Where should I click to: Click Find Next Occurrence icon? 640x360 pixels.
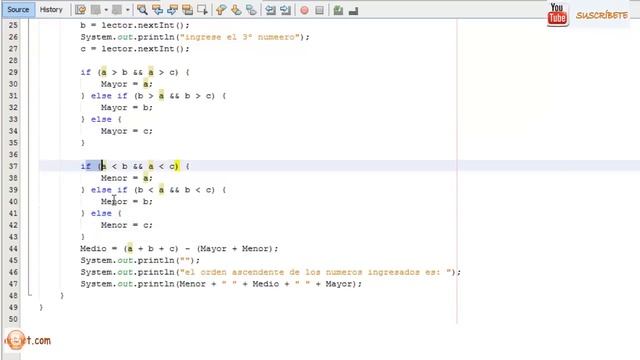172,10
